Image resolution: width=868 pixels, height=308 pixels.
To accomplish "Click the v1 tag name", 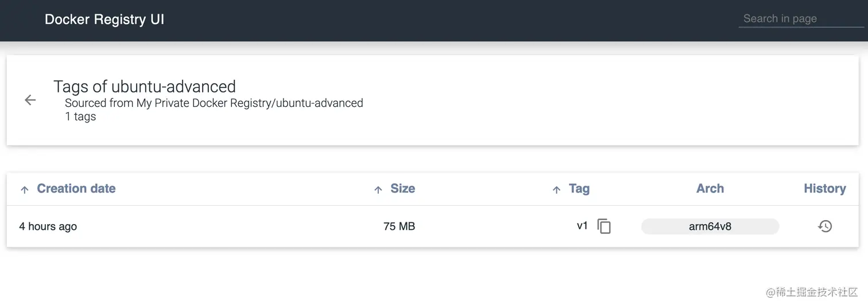I will (x=582, y=226).
